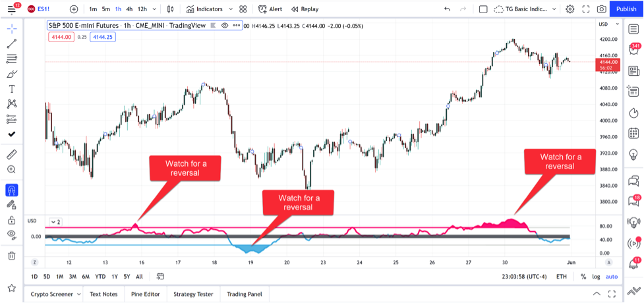Toggle visibility eye on S&P 500 legend
The image size is (644, 303).
pyautogui.click(x=225, y=25)
